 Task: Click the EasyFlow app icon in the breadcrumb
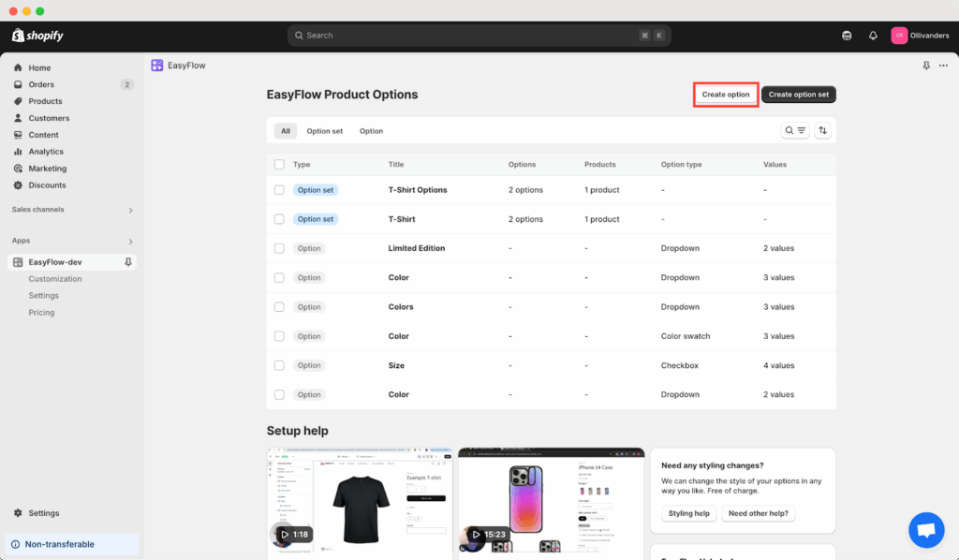point(156,65)
